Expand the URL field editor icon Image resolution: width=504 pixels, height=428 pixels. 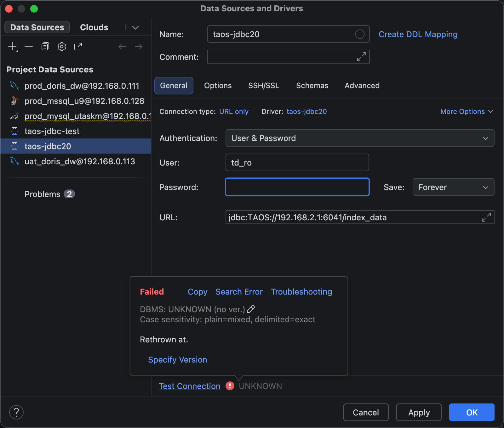click(486, 217)
